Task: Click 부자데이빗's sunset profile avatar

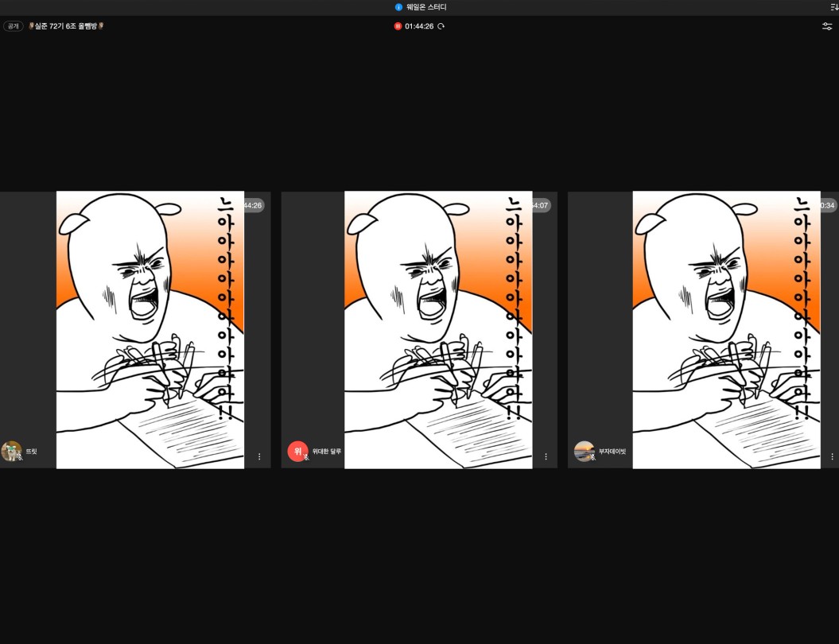Action: pyautogui.click(x=584, y=451)
